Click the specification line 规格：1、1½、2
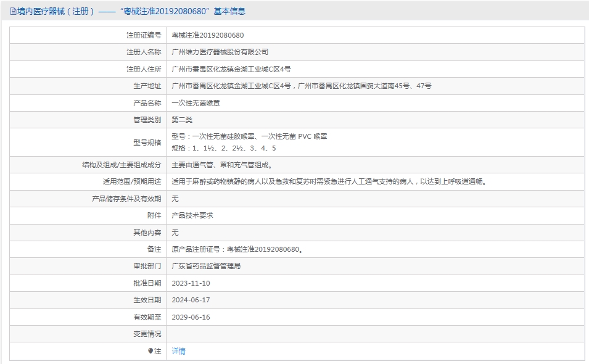Viewport: 589px width, 364px height. click(224, 149)
